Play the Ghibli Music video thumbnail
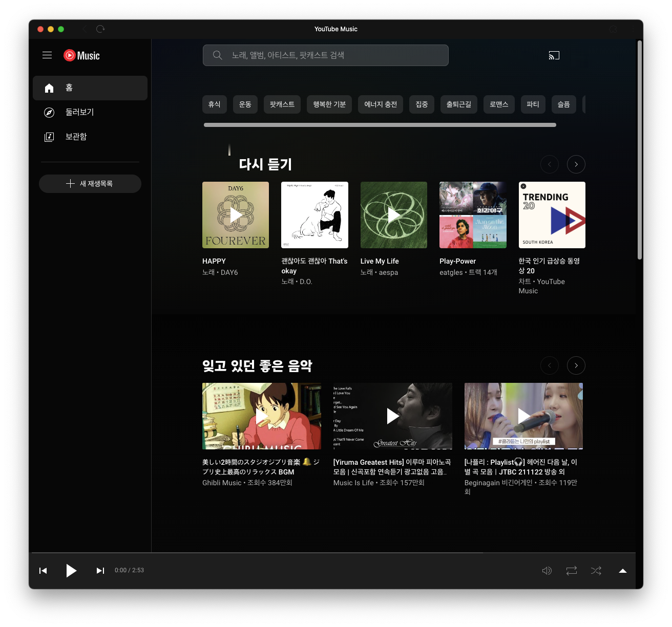The height and width of the screenshot is (627, 672). [x=262, y=416]
